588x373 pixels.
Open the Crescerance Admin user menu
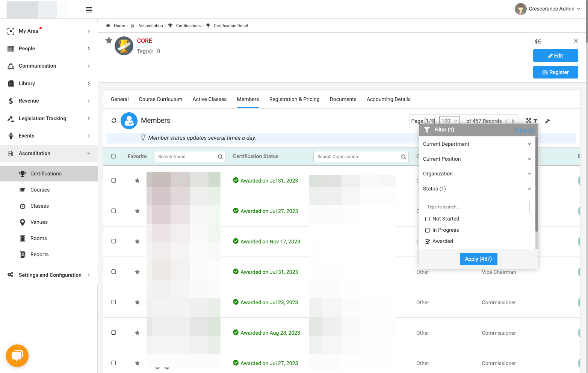(x=547, y=9)
